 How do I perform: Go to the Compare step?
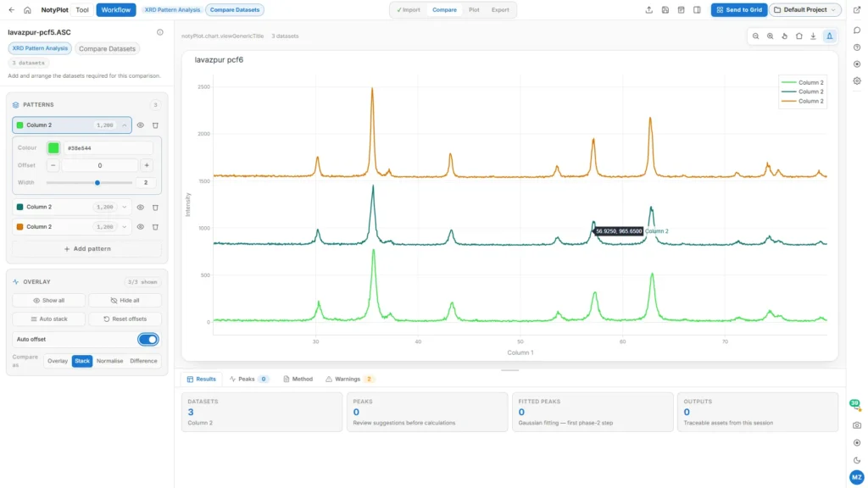point(444,10)
